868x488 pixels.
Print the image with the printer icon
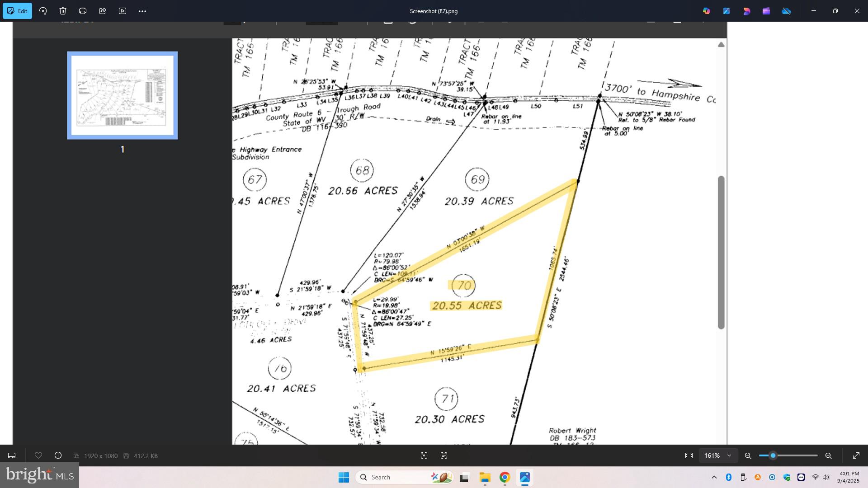[x=83, y=11]
